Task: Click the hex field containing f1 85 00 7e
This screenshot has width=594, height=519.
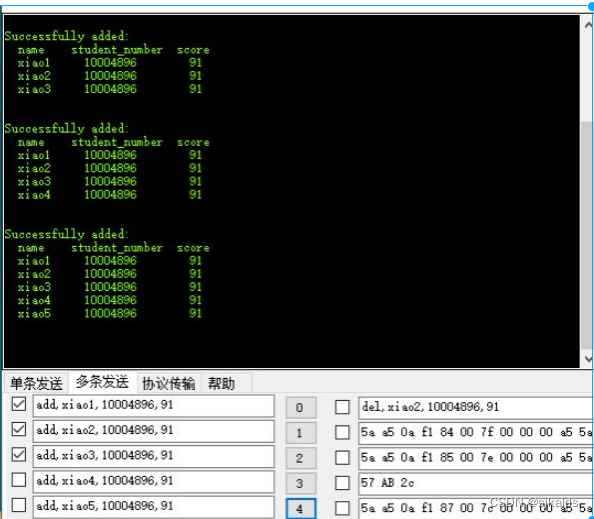Action: [476, 458]
